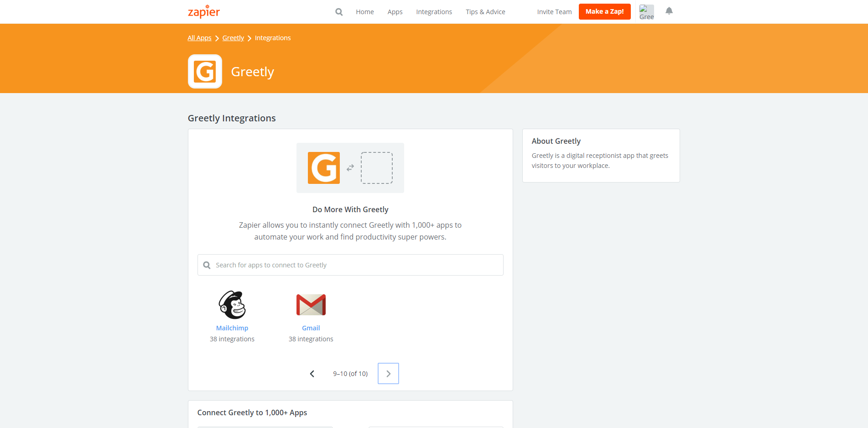Click the Integrations breadcrumb text
This screenshot has height=428, width=868.
(273, 38)
